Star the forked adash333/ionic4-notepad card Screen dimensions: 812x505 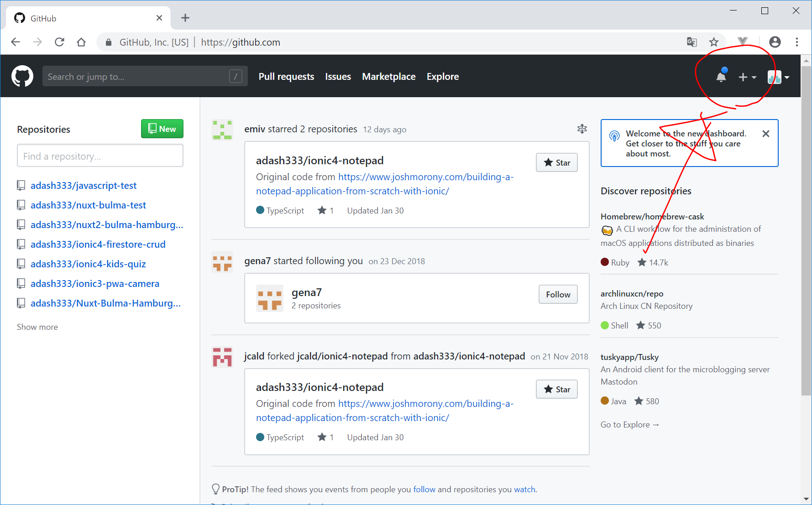click(x=556, y=390)
